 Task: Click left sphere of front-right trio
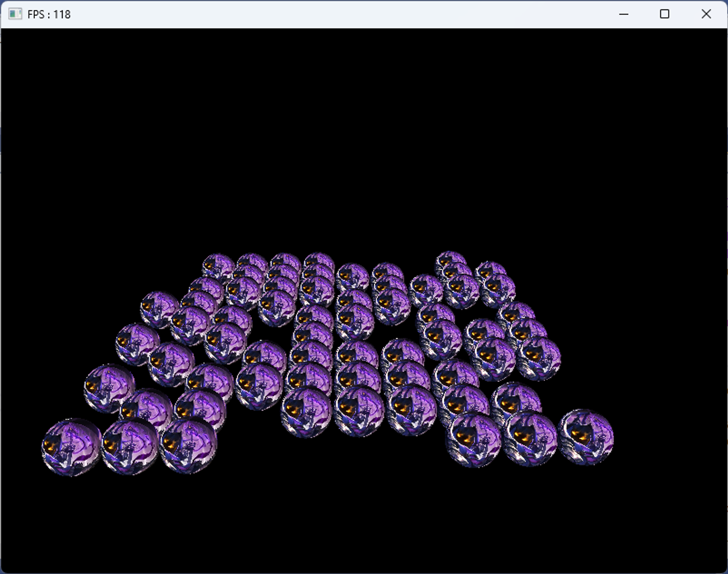474,440
